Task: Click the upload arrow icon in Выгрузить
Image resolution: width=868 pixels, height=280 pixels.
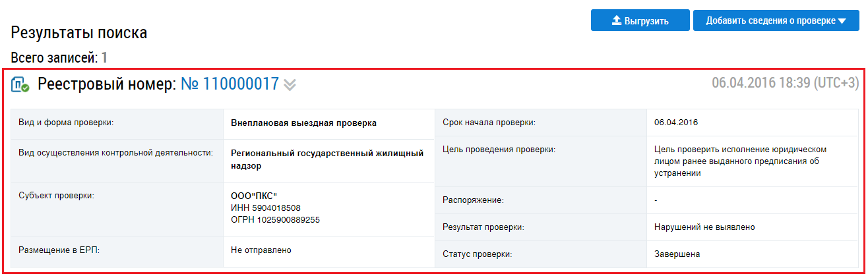Action: pos(617,20)
